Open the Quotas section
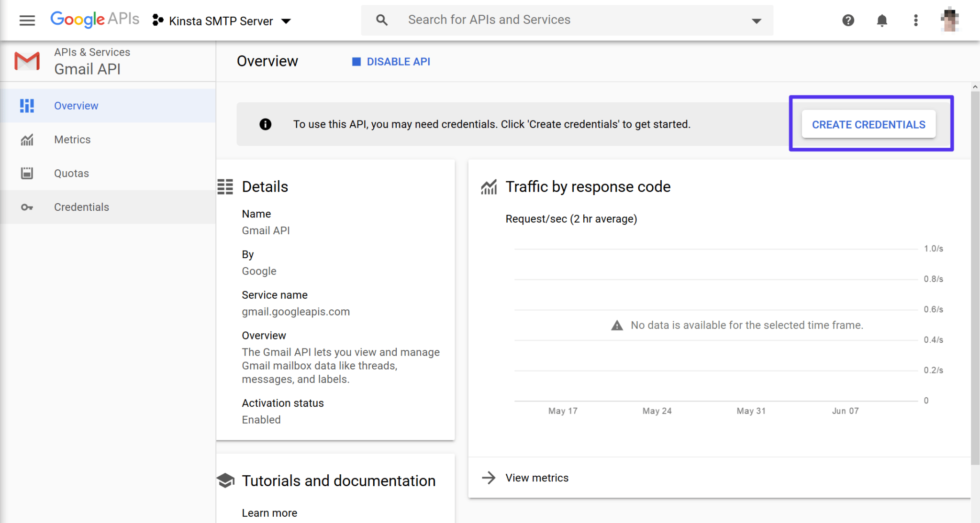980x523 pixels. (x=71, y=173)
